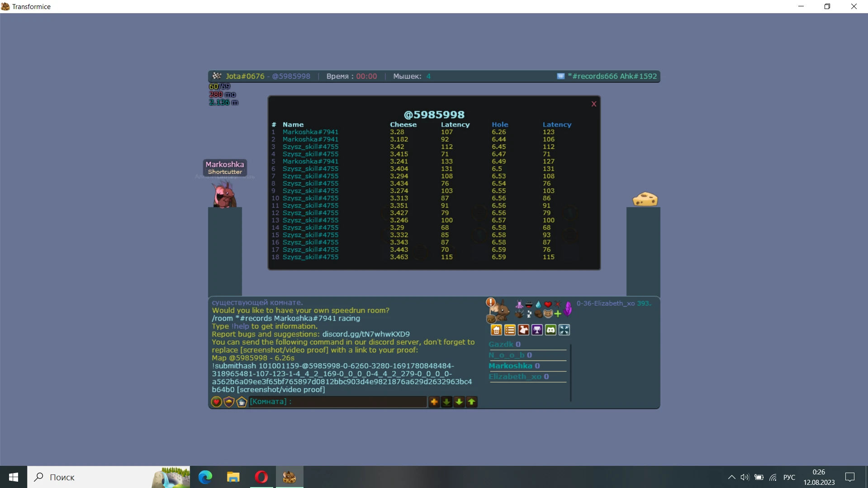The image size is (868, 488).
Task: Click the Поиск taskbar search box
Action: (109, 477)
